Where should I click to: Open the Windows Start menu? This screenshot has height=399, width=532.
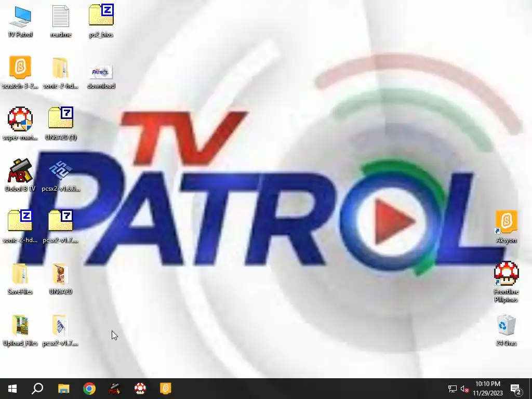(x=12, y=389)
